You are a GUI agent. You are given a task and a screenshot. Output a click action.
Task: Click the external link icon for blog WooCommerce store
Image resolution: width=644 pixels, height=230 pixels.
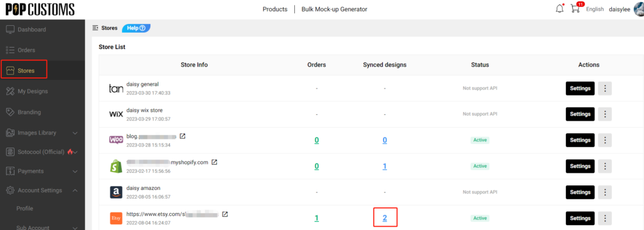[183, 136]
